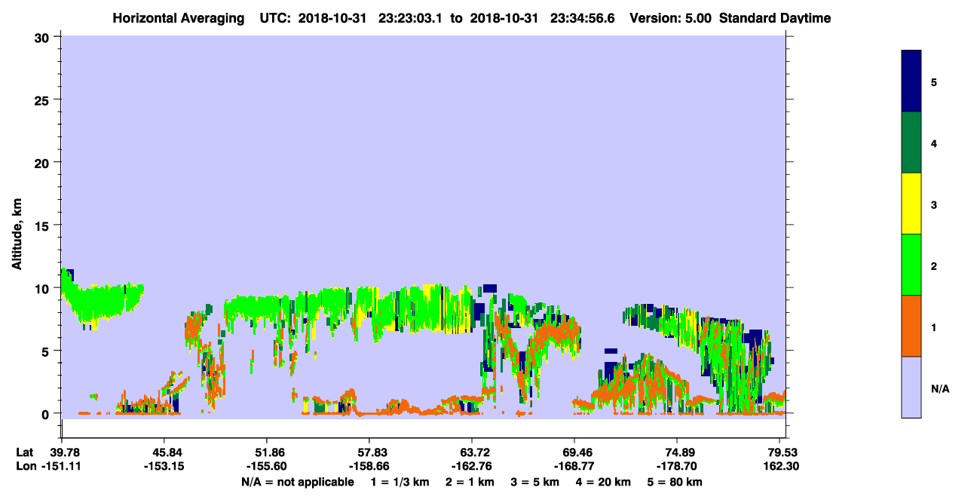Click the end time '23:34:56.6'

coord(581,17)
